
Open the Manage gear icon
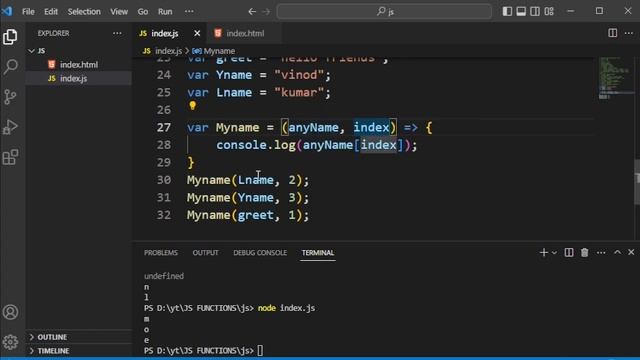[10, 342]
